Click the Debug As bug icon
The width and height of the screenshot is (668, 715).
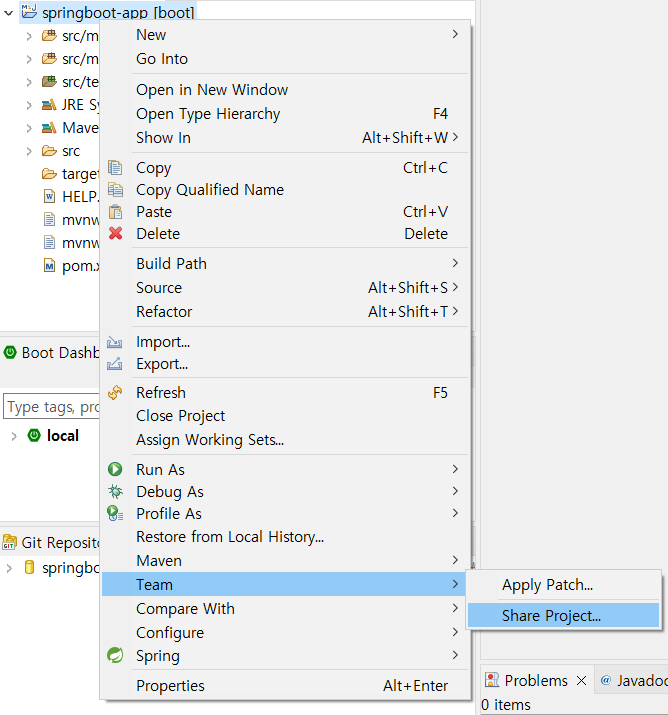click(x=115, y=491)
